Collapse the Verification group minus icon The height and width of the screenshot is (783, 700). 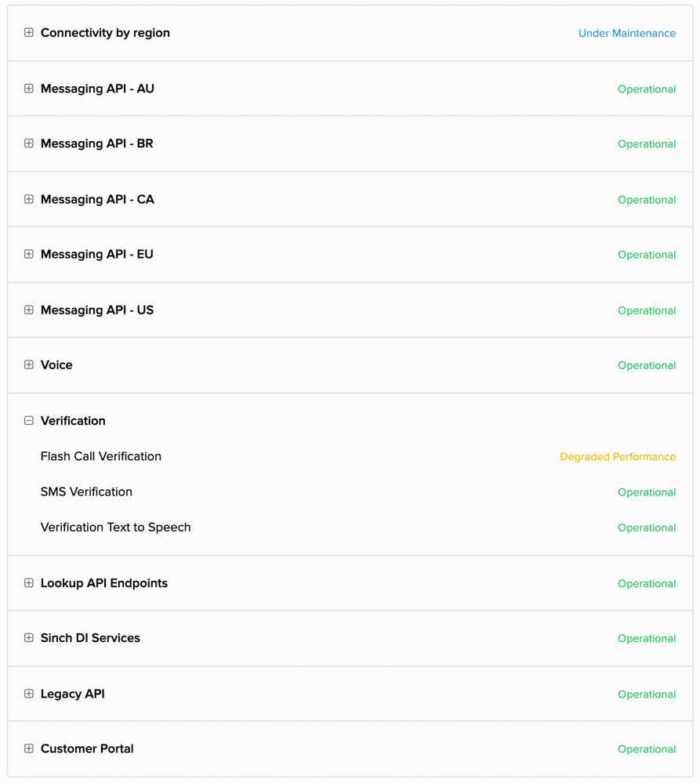[x=29, y=421]
